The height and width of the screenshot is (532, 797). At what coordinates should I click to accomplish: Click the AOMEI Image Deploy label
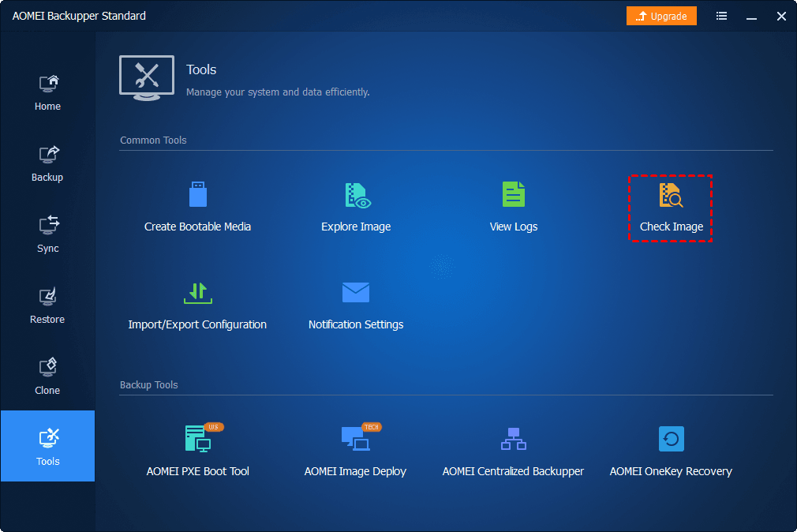[x=355, y=471]
